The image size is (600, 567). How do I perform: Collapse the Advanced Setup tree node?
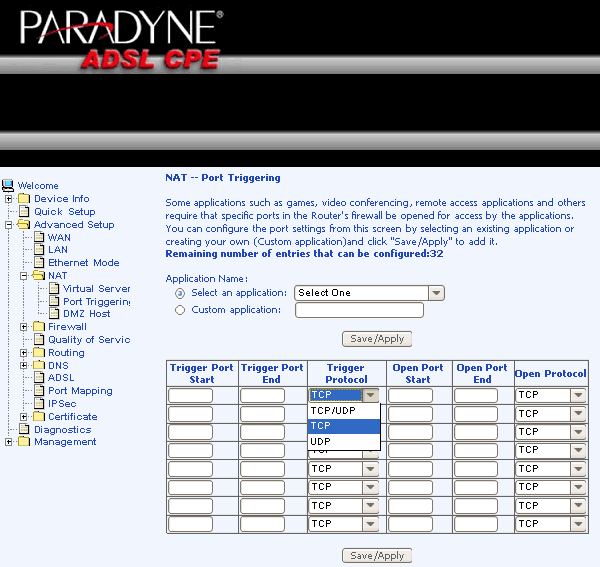coord(9,225)
